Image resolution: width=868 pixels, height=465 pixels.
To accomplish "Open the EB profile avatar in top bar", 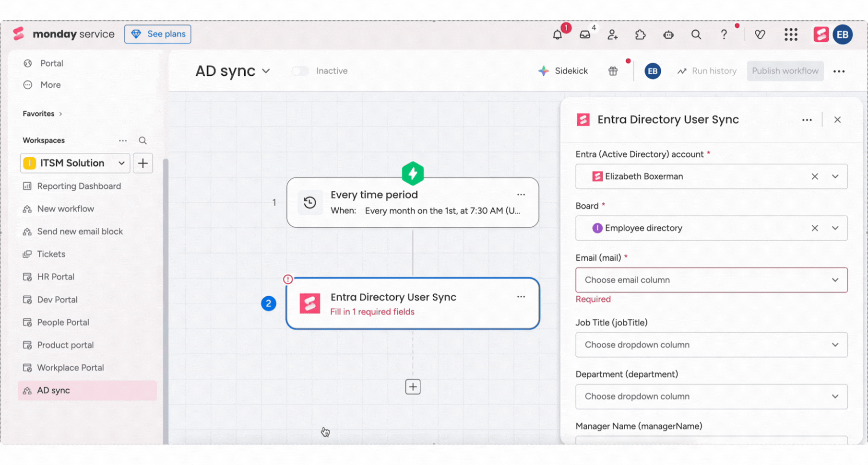I will click(843, 35).
